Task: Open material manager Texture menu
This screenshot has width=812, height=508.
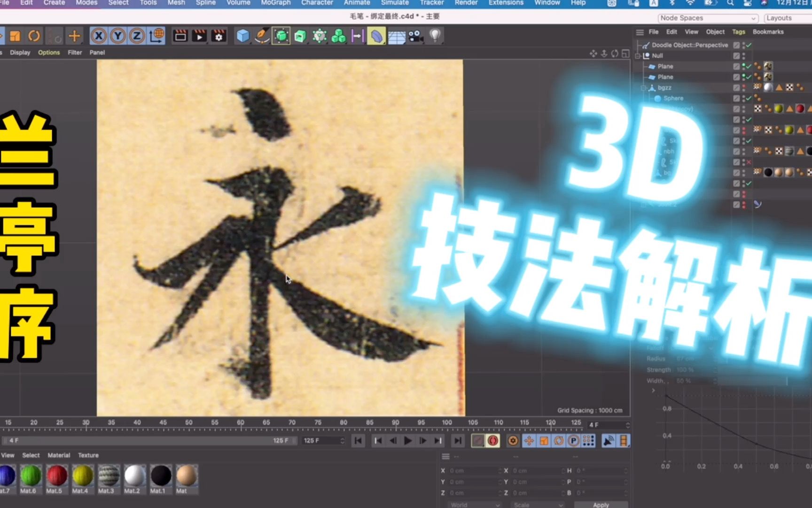Action: 88,455
